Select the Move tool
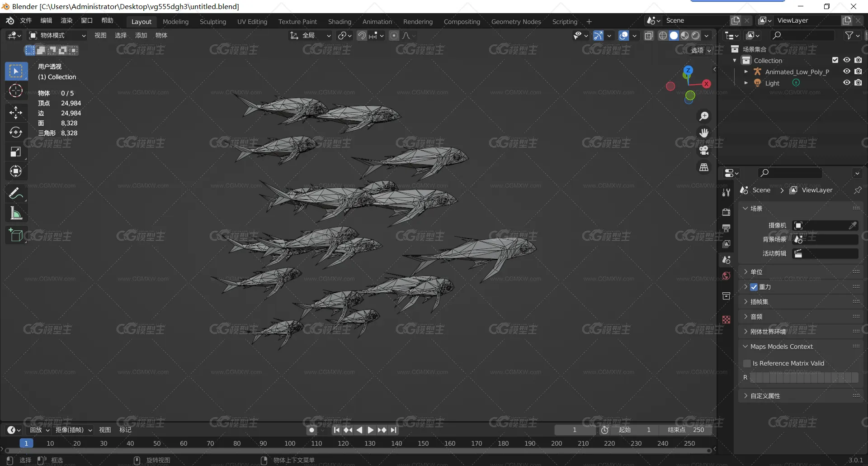The image size is (868, 466). [16, 113]
